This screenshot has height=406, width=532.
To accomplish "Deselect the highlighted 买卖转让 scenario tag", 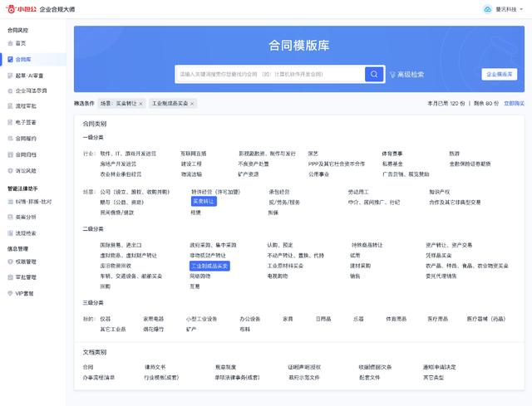I will [x=204, y=201].
